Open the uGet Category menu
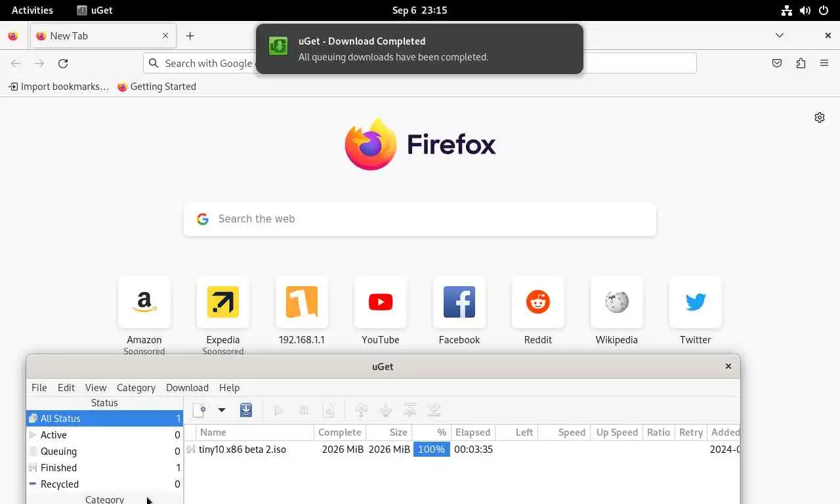Screen dimensions: 840x504 (x=136, y=388)
